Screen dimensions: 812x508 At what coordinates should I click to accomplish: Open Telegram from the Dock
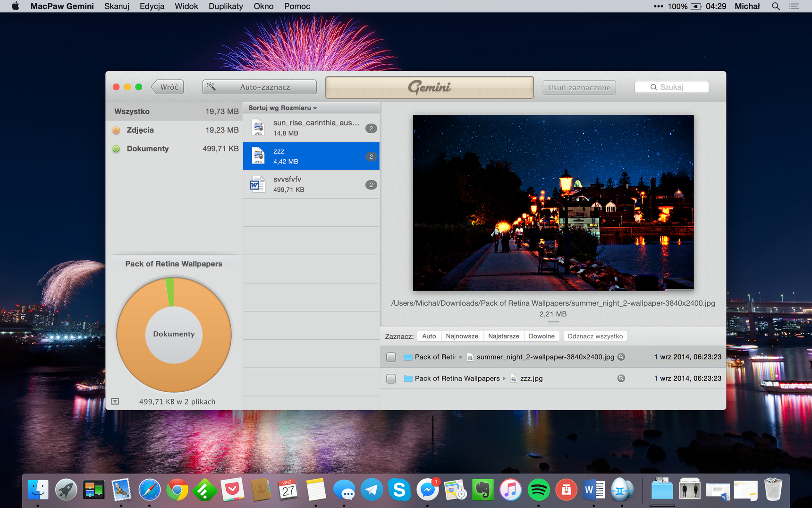(372, 490)
